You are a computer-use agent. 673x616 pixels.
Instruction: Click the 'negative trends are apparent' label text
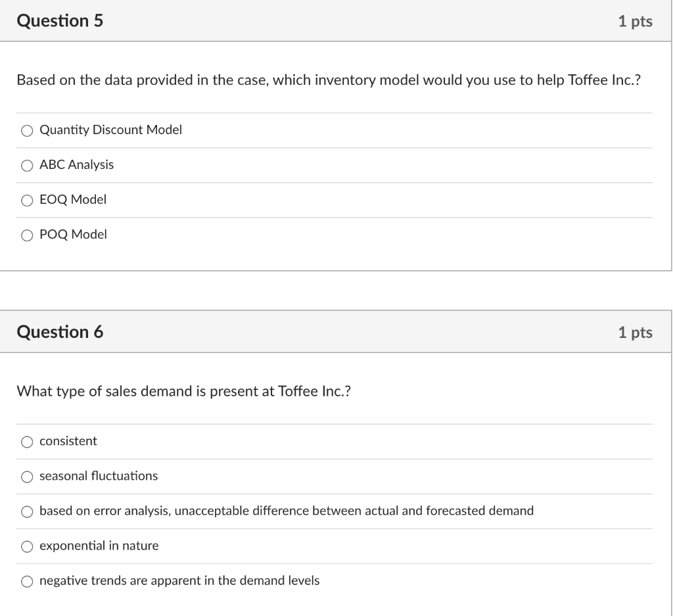coord(179,580)
